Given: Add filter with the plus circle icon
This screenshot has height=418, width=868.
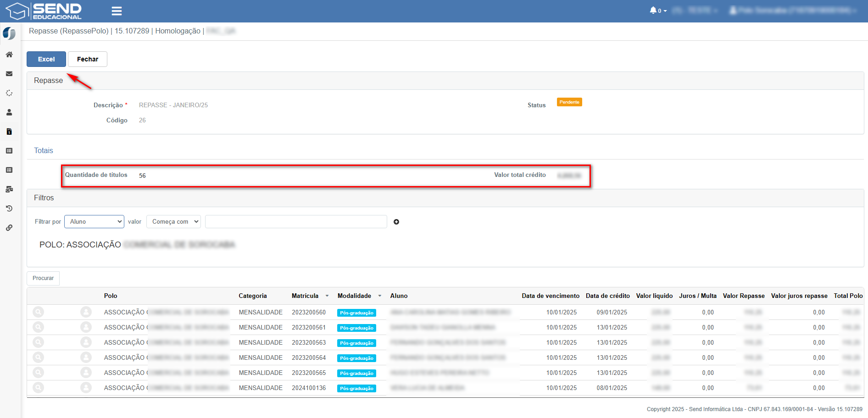Looking at the screenshot, I should point(396,222).
